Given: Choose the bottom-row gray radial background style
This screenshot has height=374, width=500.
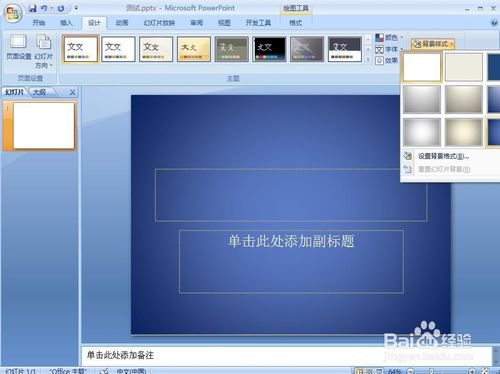Looking at the screenshot, I should (x=422, y=132).
